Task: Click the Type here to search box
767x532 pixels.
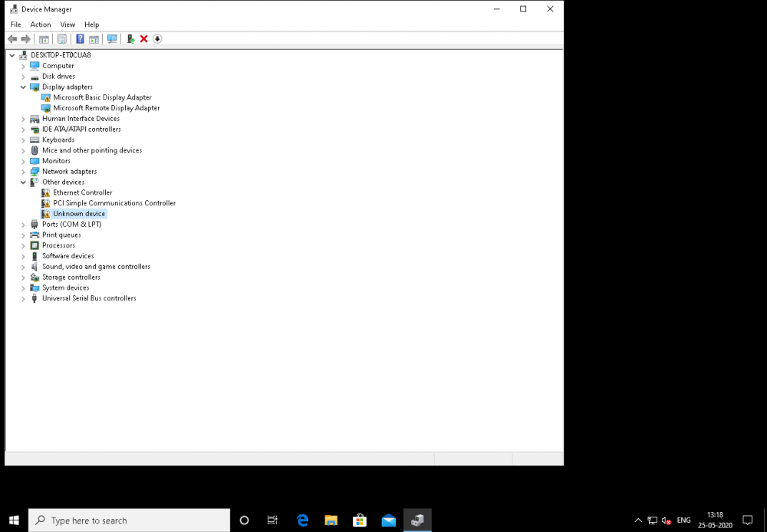Action: pyautogui.click(x=129, y=521)
